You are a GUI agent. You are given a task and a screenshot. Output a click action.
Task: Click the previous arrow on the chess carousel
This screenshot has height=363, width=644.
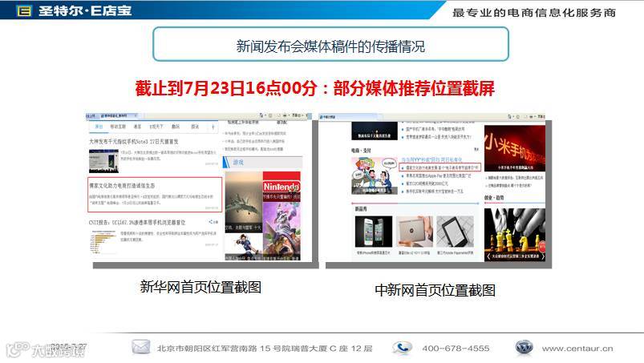[488, 256]
